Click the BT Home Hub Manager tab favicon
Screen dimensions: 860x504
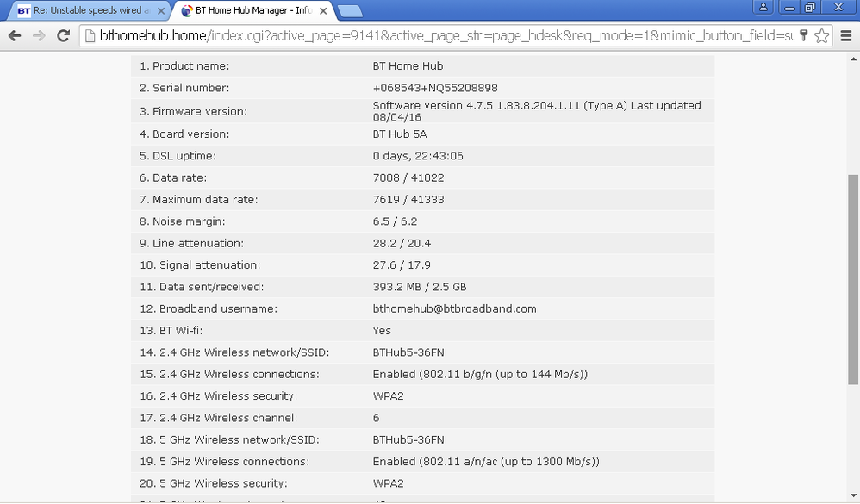point(187,10)
